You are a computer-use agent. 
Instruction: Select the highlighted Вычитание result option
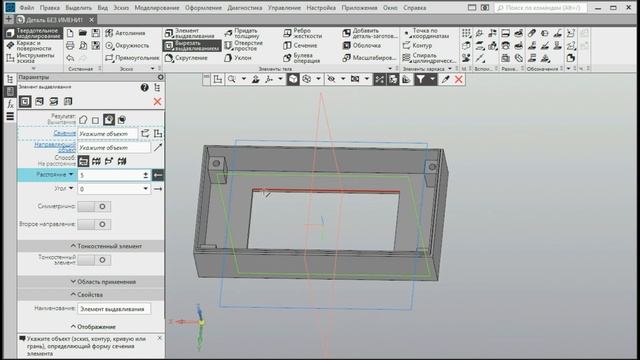point(109,120)
